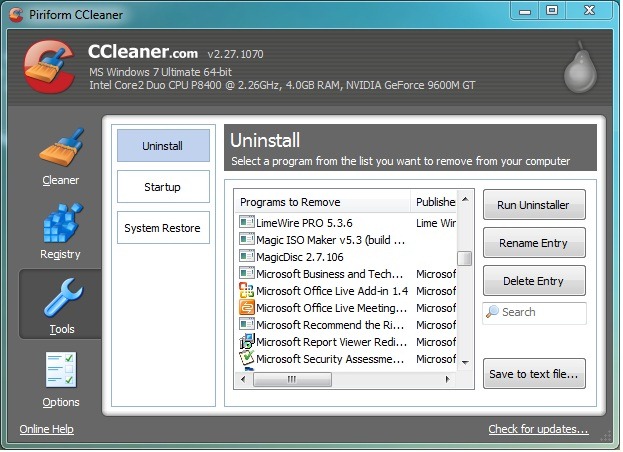Select Microsoft Report Viewer Redi... entry
The image size is (623, 452).
332,342
